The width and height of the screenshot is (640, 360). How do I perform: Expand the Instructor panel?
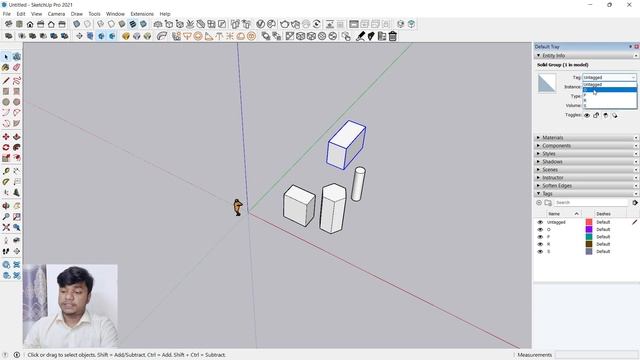(538, 178)
